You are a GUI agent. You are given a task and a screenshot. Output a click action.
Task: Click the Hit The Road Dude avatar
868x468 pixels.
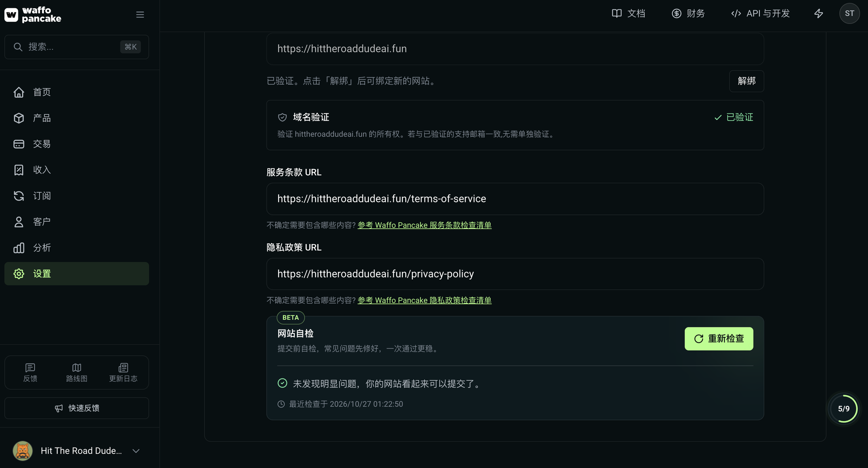point(23,451)
